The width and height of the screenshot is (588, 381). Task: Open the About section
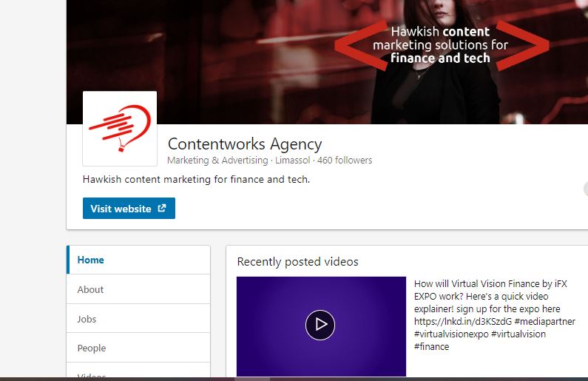click(x=138, y=289)
